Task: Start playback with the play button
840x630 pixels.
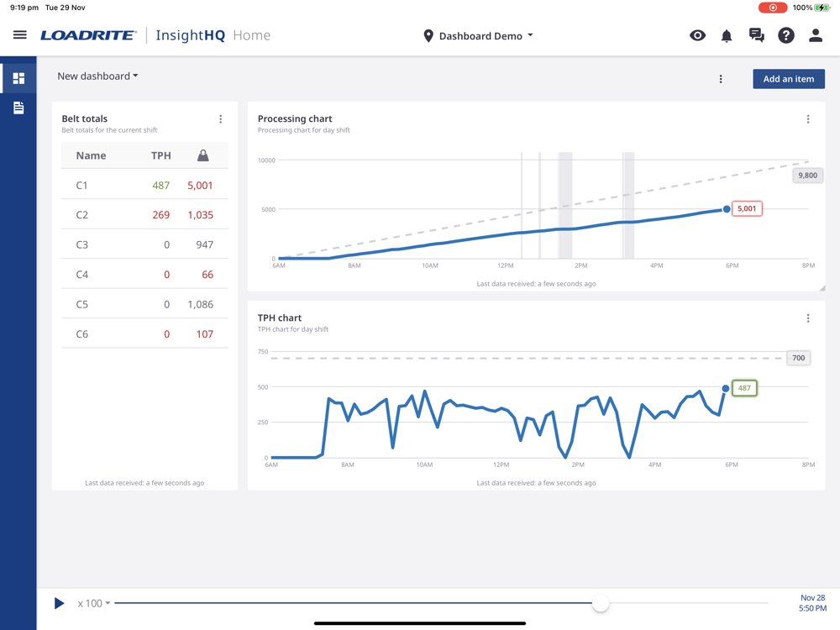Action: pos(59,603)
